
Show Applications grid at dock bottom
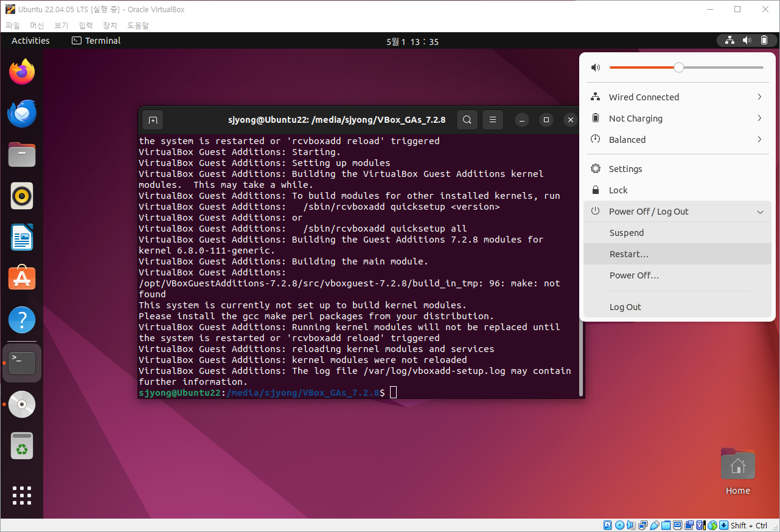click(x=22, y=495)
